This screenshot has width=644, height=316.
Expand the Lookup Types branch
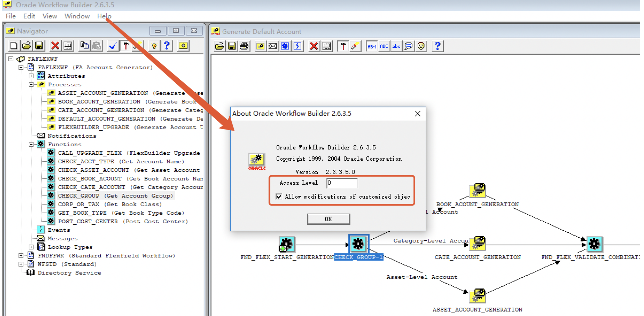(x=31, y=247)
